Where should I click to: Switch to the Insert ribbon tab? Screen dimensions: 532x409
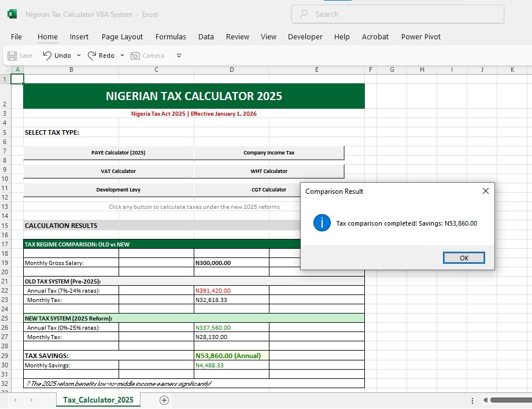point(79,36)
